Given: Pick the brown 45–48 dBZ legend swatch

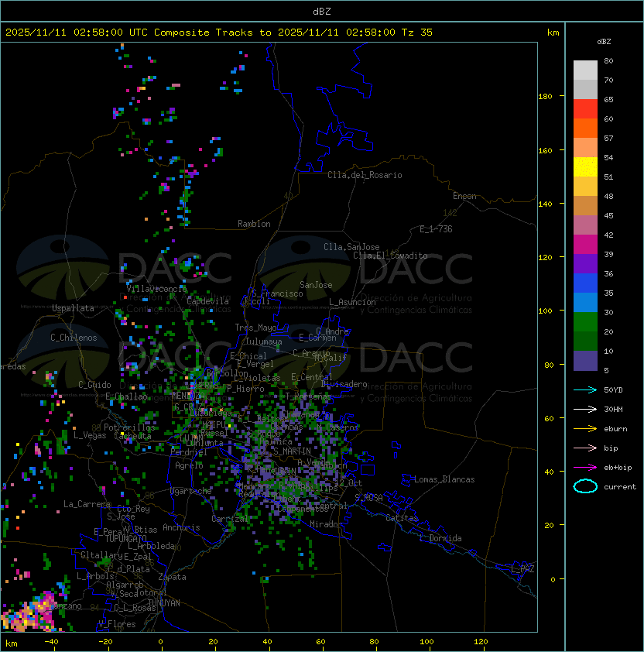Looking at the screenshot, I should [585, 205].
